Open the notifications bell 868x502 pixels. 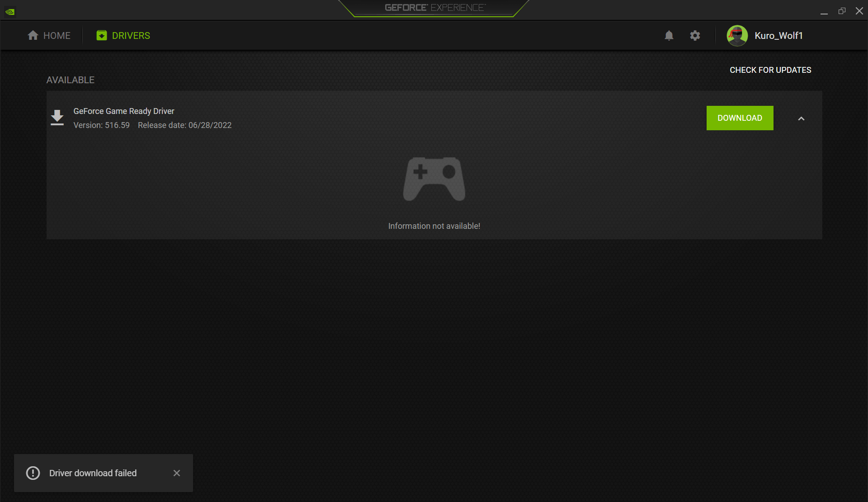tap(669, 35)
